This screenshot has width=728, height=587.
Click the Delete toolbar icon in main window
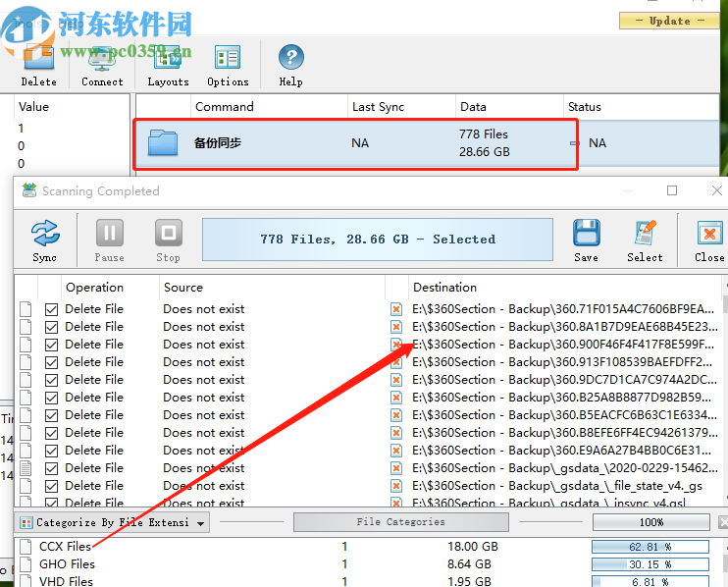click(39, 58)
